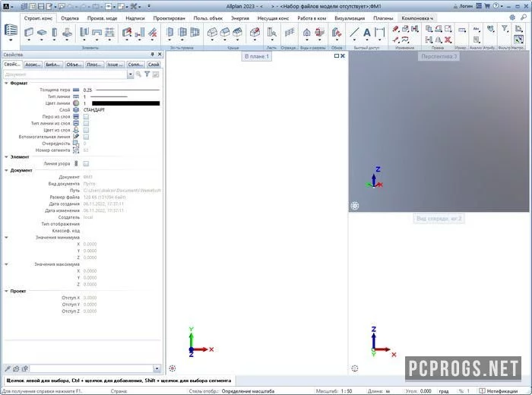Open the bottom command input dropdown
The width and height of the screenshot is (532, 395).
pyautogui.click(x=157, y=368)
